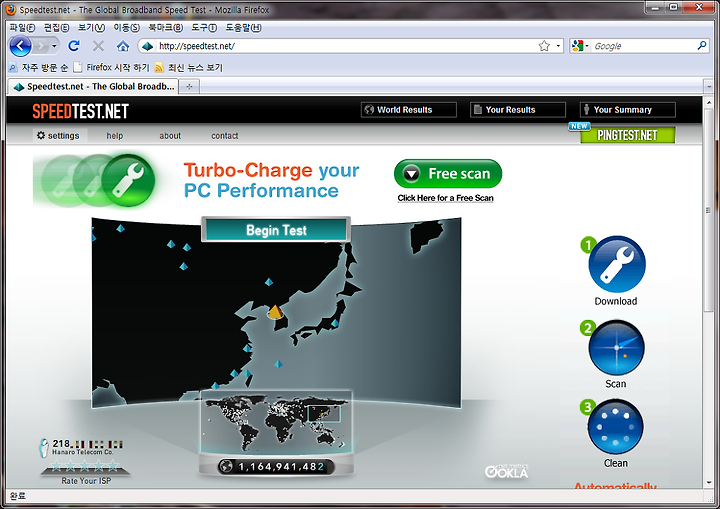Click the Firefox icon in title bar

point(11,10)
